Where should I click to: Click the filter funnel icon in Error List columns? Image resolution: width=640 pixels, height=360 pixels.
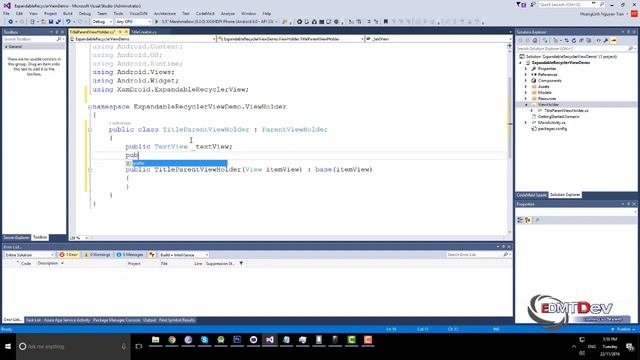[241, 264]
